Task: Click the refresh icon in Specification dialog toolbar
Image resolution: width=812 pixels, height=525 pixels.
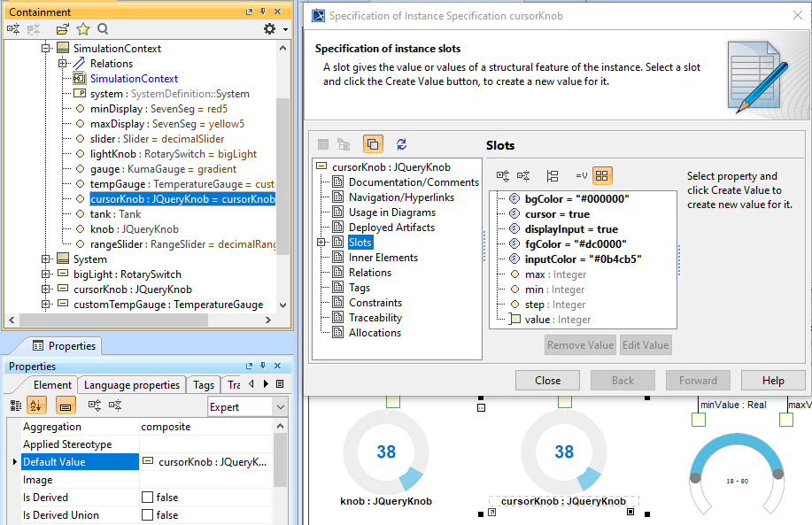Action: click(401, 144)
